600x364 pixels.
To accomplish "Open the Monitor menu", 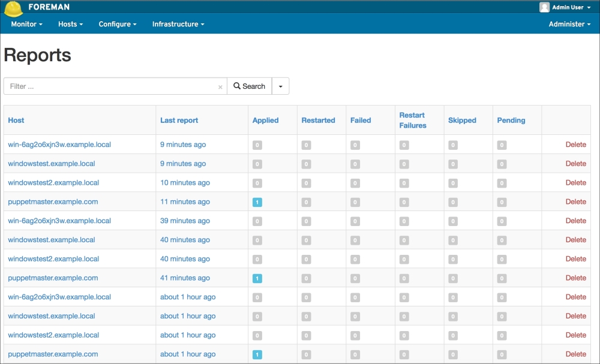I will (26, 24).
